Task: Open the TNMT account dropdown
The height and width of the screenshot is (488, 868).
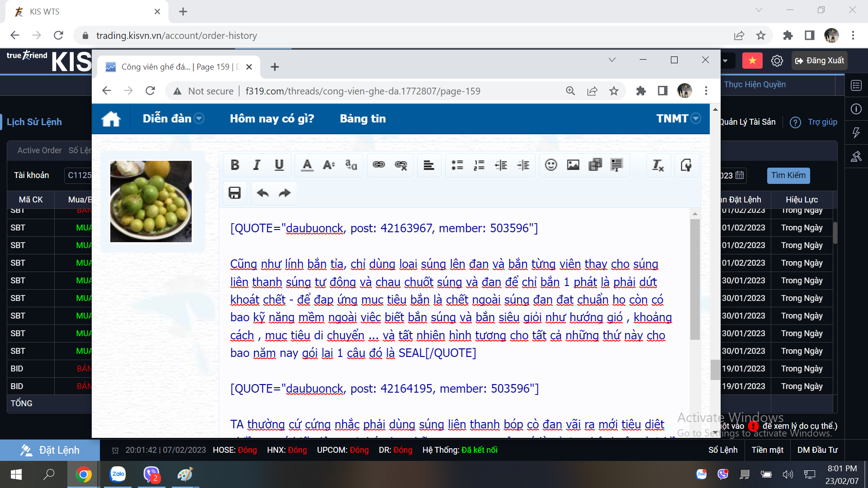Action: pyautogui.click(x=695, y=118)
